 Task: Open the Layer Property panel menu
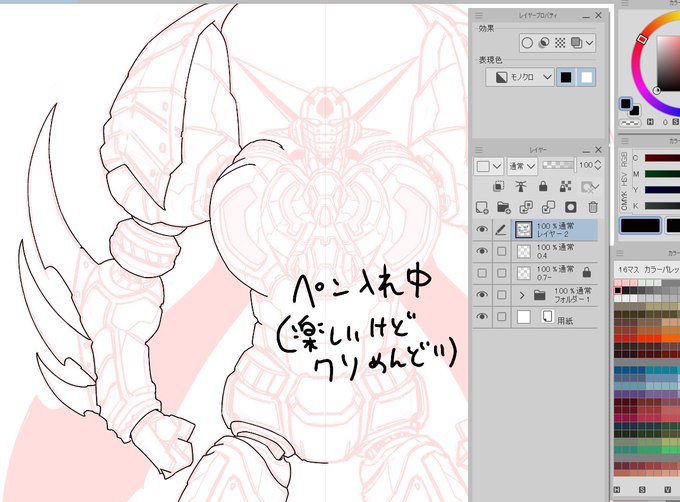[x=479, y=16]
